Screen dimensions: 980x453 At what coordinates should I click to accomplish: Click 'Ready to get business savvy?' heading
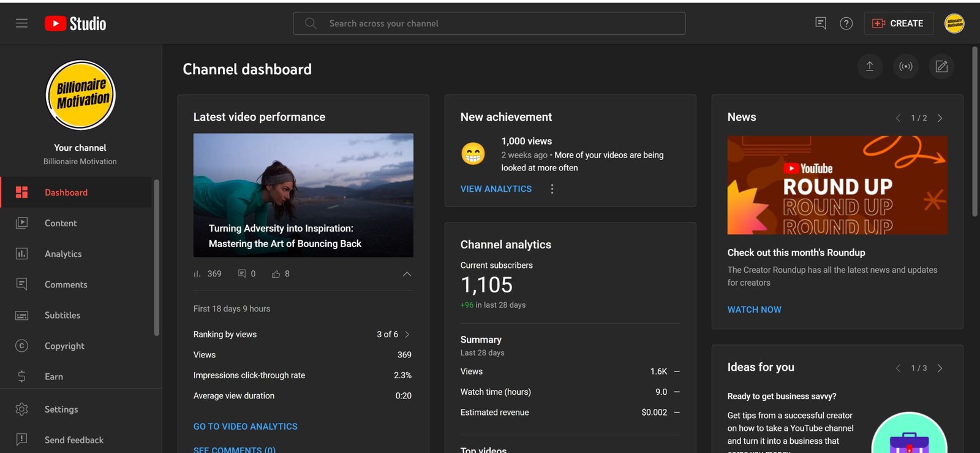[x=782, y=397]
